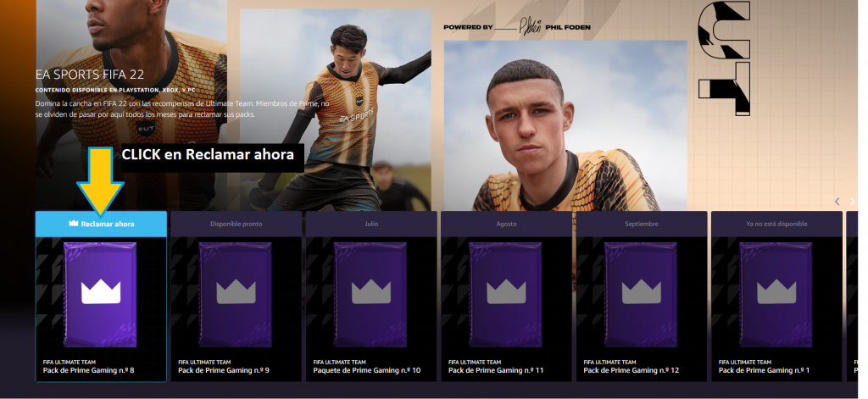Open the Pack de Prime Gaming n.º 8 card image
This screenshot has height=399, width=868.
coord(101,295)
